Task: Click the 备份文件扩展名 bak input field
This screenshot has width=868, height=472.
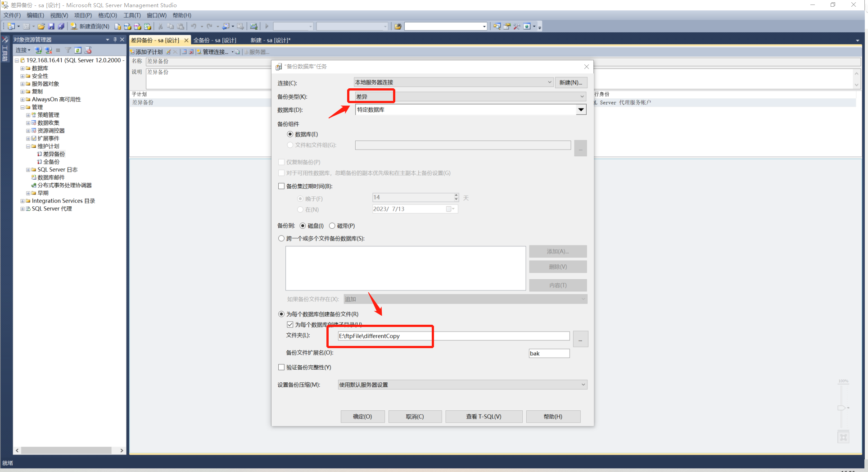Action: [x=549, y=354]
